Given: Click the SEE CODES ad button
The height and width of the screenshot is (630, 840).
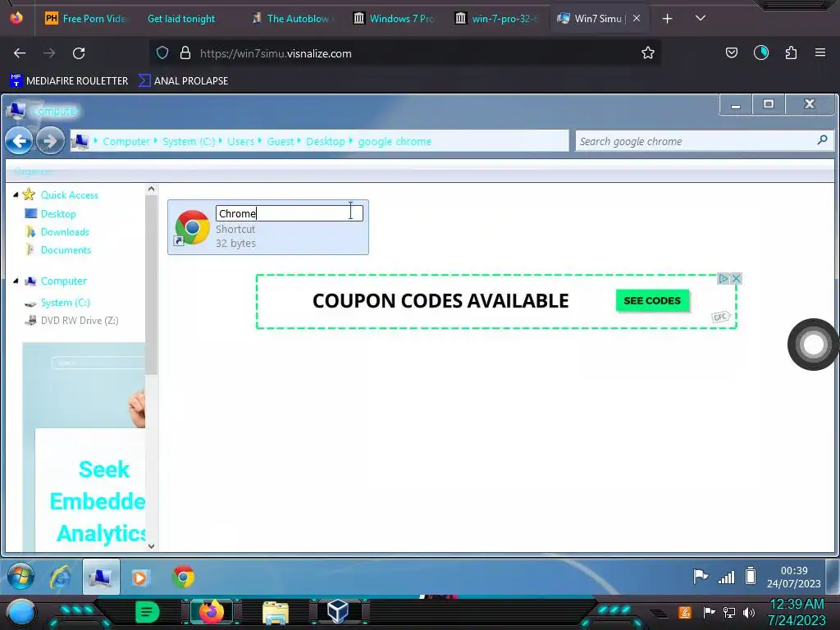Looking at the screenshot, I should coord(652,300).
